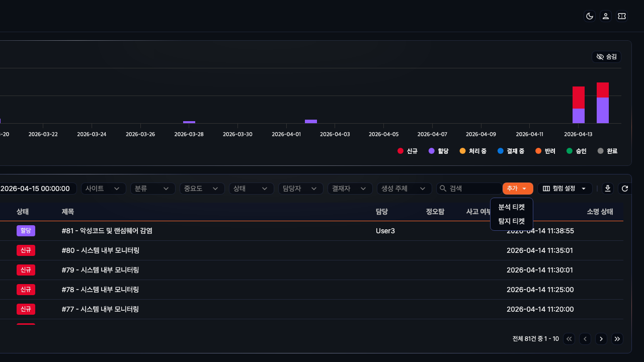Click the search magnifier icon
Screen dimensions: 644x362
coord(443,189)
